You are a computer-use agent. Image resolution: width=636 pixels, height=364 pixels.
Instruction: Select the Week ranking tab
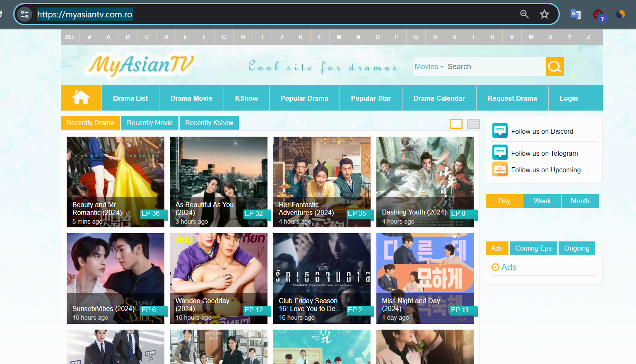pos(542,201)
